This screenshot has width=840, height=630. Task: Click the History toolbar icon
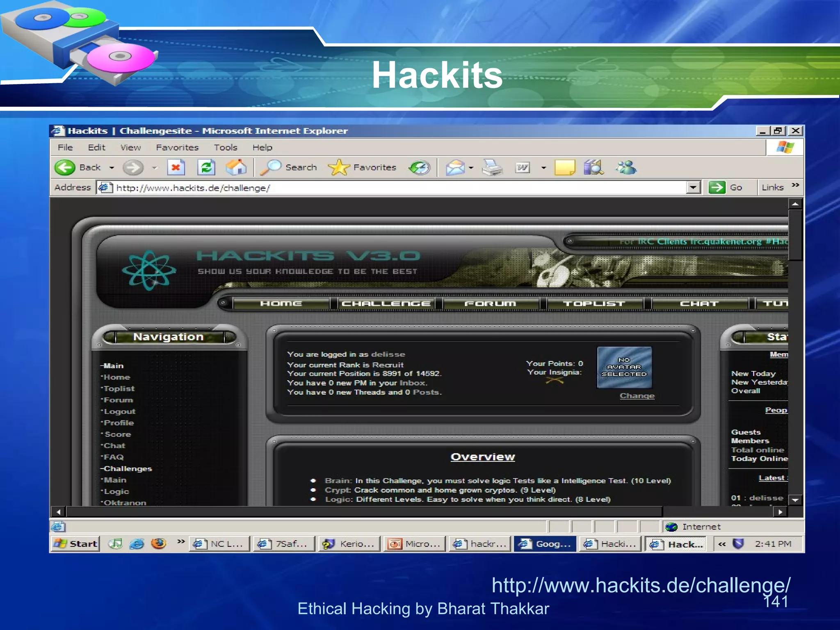[x=419, y=167]
